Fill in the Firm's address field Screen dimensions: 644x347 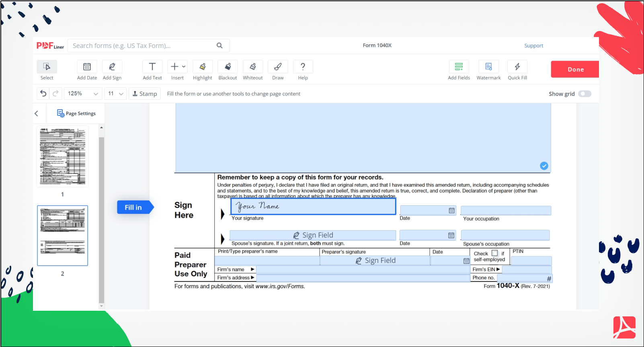click(x=363, y=278)
